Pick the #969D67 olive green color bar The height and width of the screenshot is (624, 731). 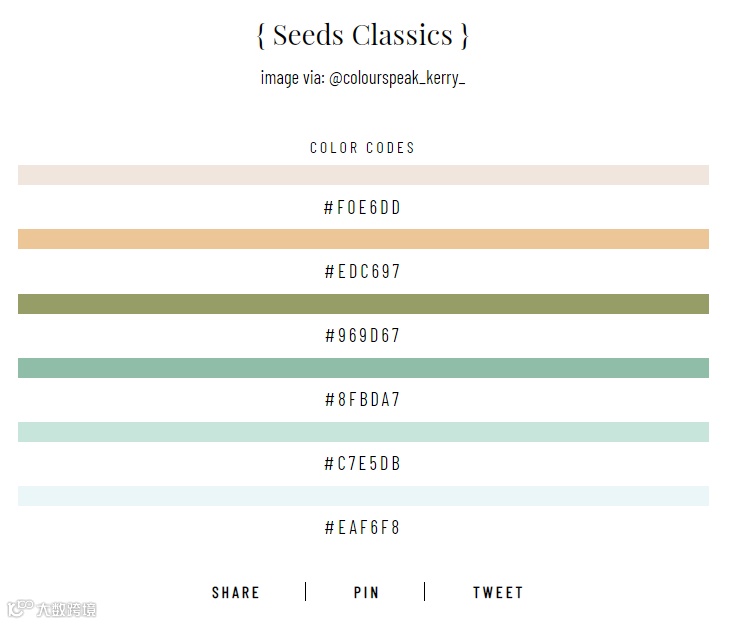pyautogui.click(x=363, y=304)
